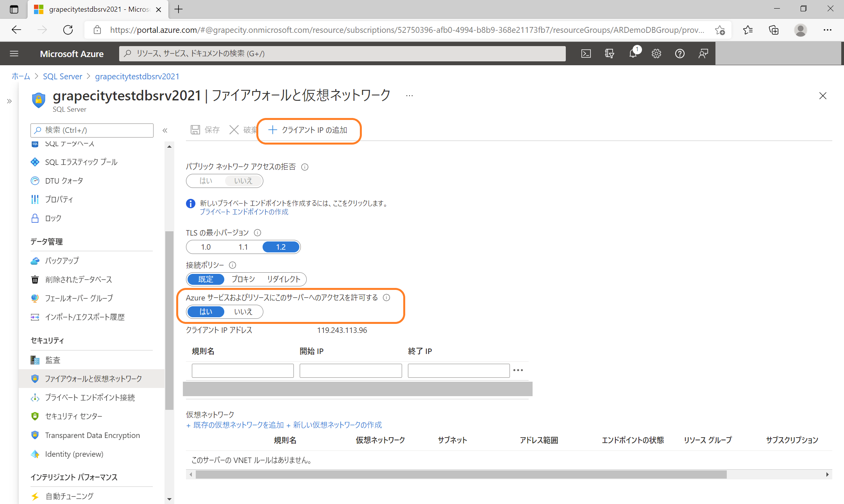Click info icon beside 接続ポリシー

(x=232, y=265)
